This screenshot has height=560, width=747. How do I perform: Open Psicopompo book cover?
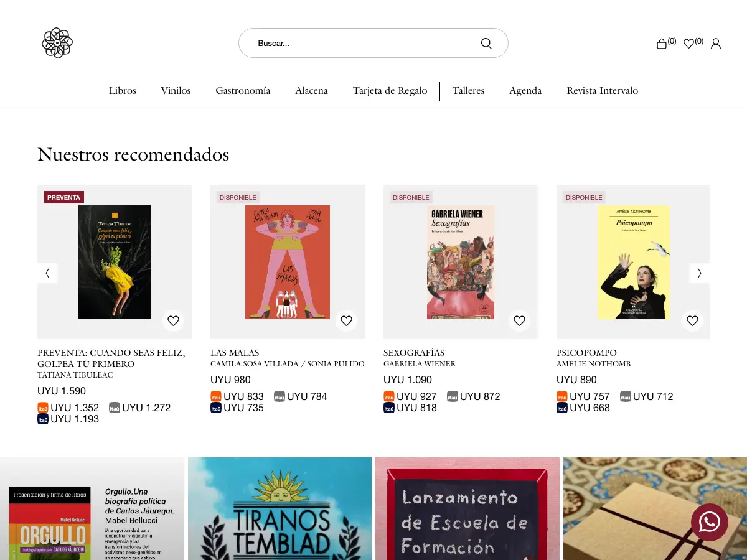click(634, 262)
